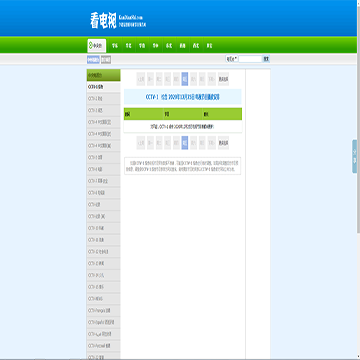Open the CCTV-Français channel in the sidebar
The height and width of the screenshot is (360, 360).
103,311
